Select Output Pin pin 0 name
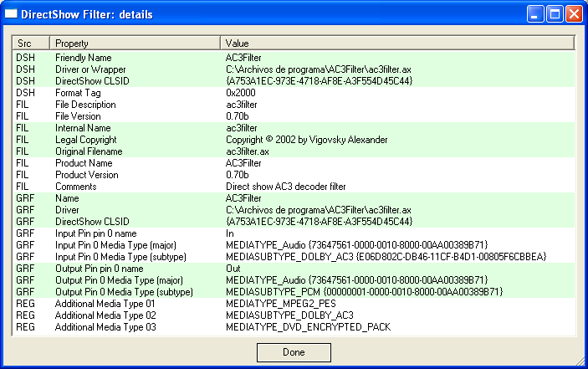Image resolution: width=588 pixels, height=369 pixels. (100, 269)
